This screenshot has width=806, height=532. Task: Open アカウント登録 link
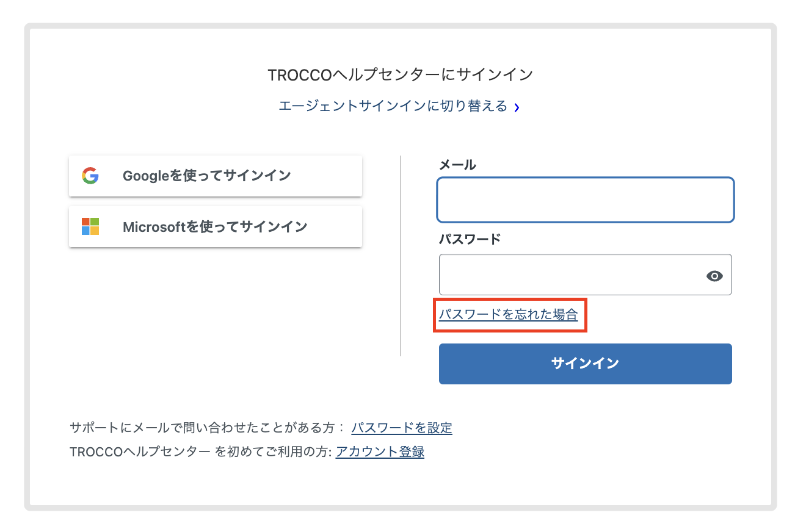pyautogui.click(x=379, y=452)
